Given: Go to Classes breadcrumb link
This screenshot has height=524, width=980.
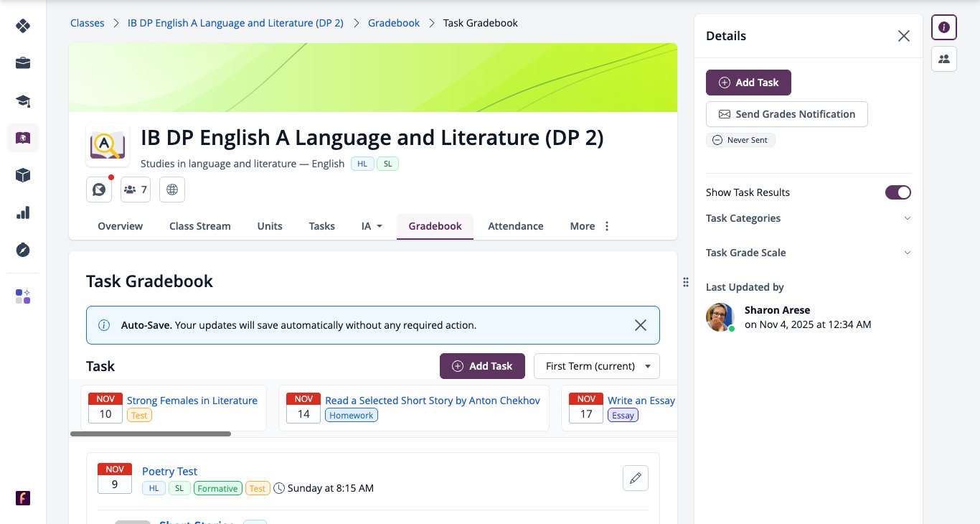Looking at the screenshot, I should point(88,23).
